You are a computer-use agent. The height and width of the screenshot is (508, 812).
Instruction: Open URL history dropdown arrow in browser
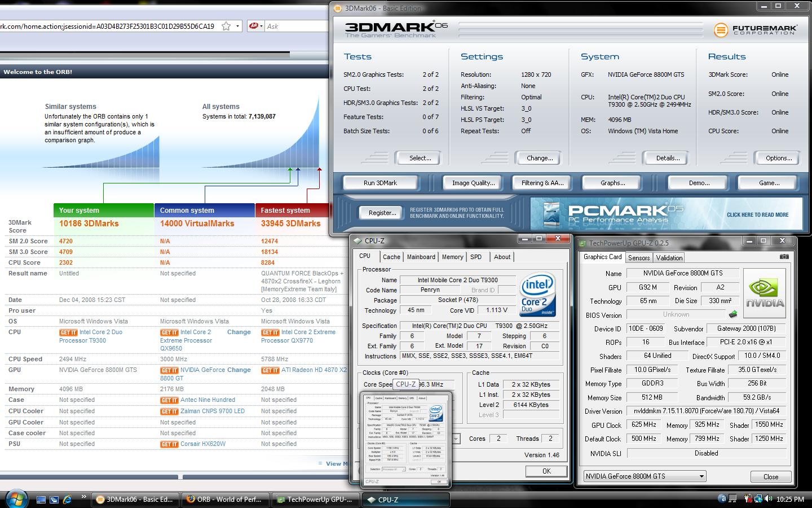click(237, 26)
